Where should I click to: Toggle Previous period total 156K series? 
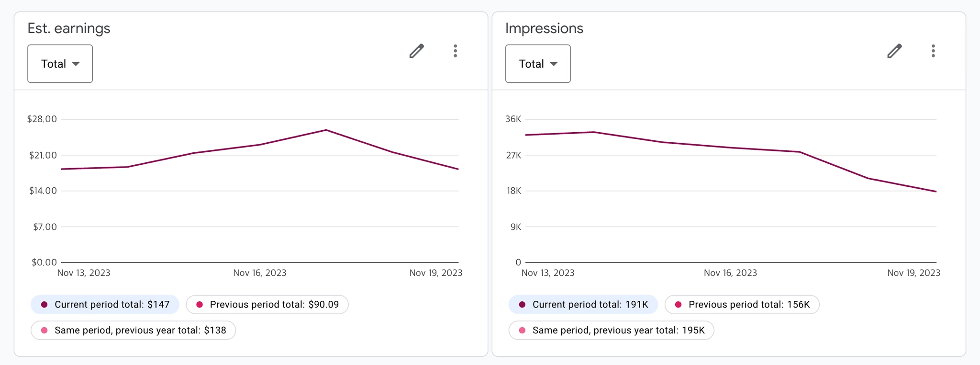[742, 305]
